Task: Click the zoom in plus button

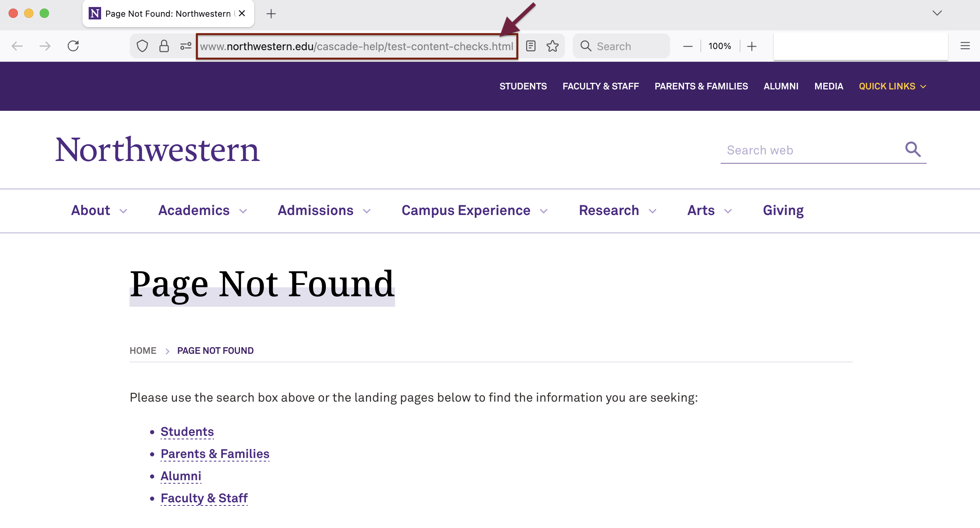Action: [752, 46]
